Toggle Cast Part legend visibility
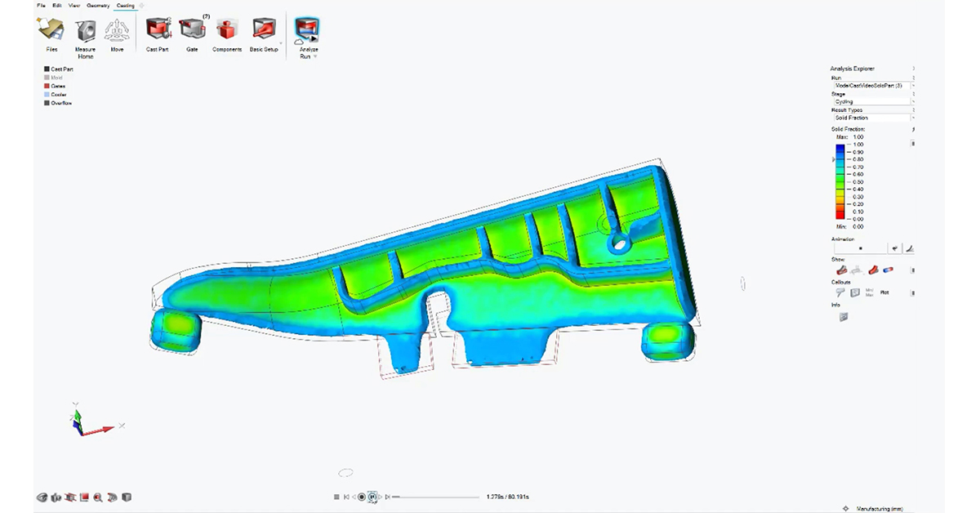Image resolution: width=980 pixels, height=513 pixels. 47,69
